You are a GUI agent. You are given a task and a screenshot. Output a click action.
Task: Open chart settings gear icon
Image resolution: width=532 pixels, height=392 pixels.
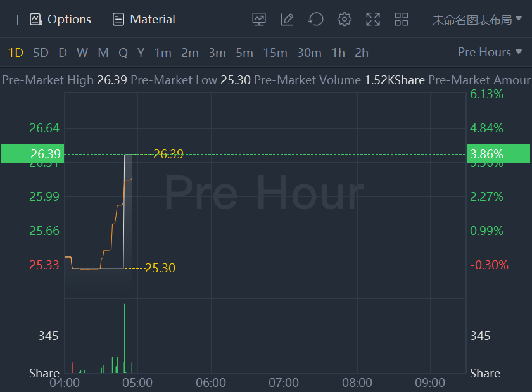pos(345,20)
